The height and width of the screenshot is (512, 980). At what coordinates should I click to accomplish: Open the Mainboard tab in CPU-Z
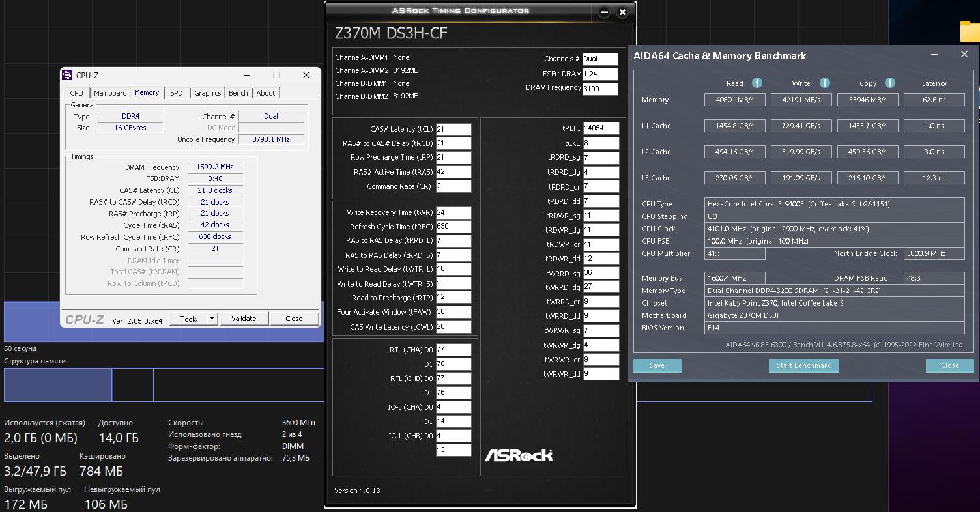pos(110,93)
